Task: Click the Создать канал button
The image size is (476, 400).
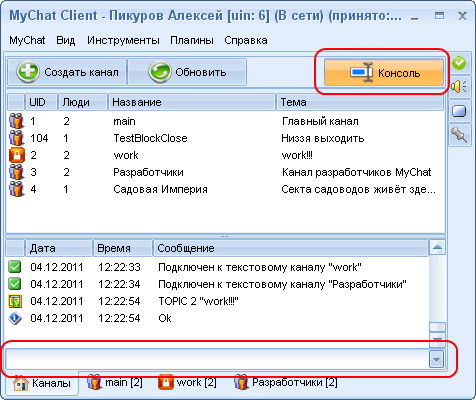Action: click(67, 72)
